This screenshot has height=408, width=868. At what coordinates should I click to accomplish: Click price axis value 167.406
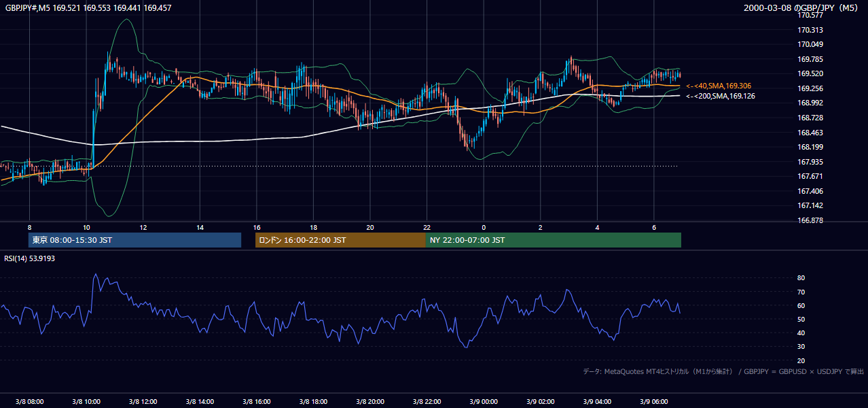click(x=810, y=191)
